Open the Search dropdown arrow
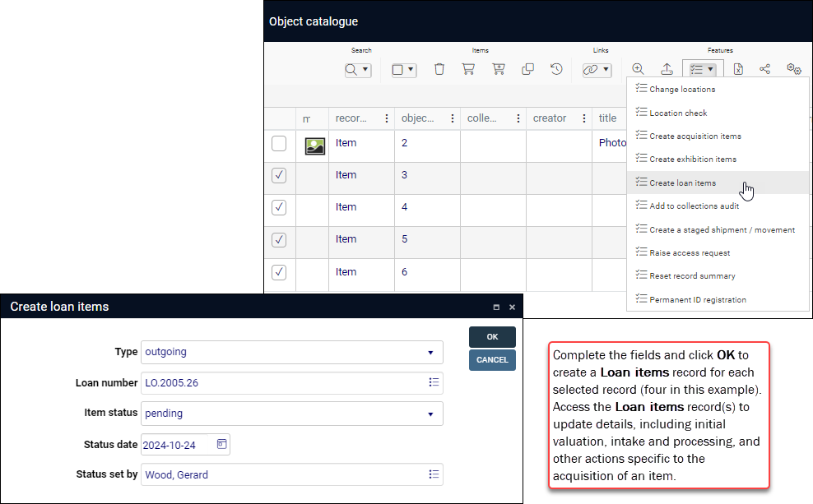The image size is (813, 504). click(x=367, y=69)
